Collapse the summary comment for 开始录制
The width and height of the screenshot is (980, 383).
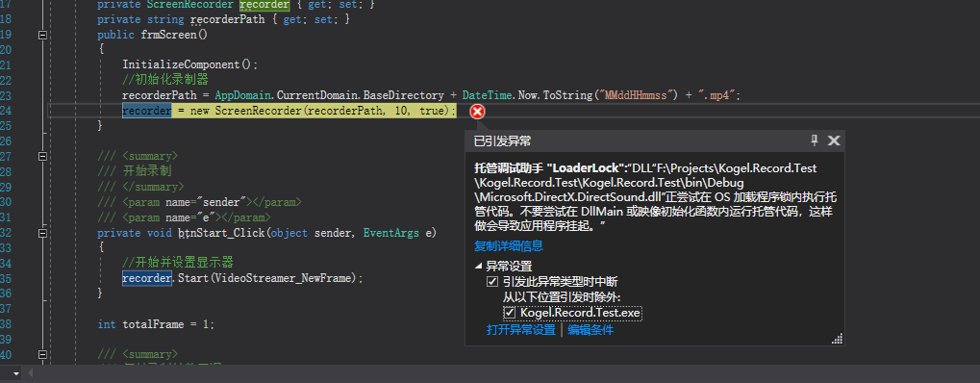[x=42, y=157]
